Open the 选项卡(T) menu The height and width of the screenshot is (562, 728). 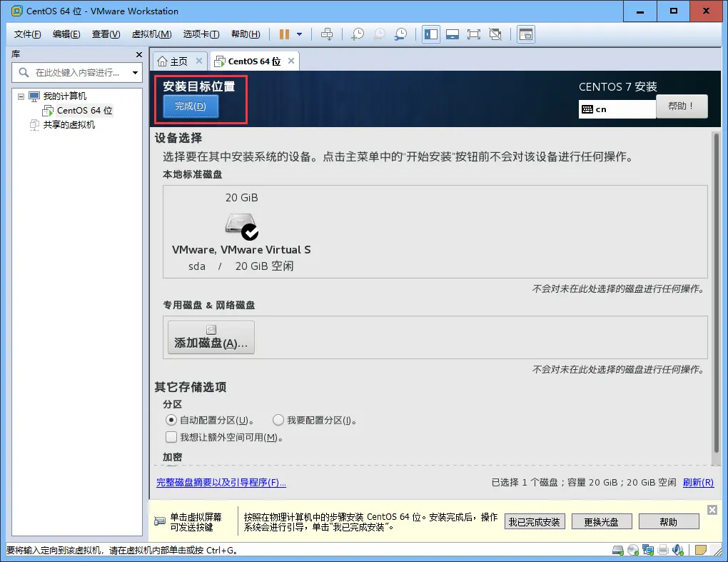tap(201, 34)
